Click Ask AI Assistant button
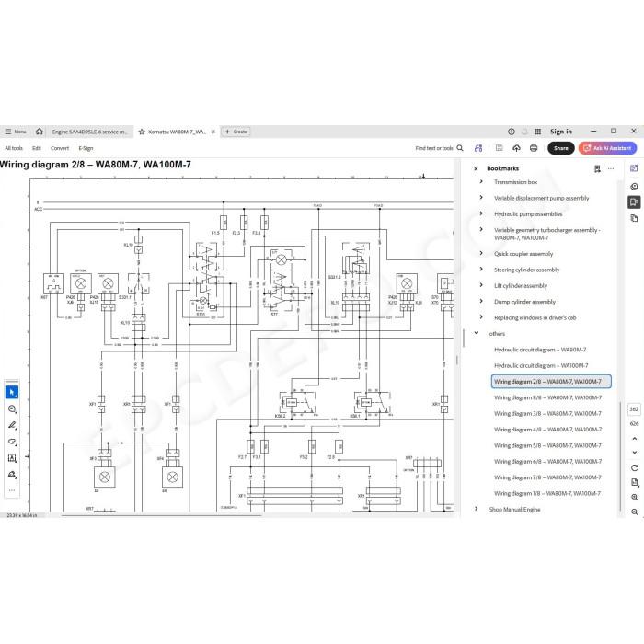The height and width of the screenshot is (644, 644). 607,148
